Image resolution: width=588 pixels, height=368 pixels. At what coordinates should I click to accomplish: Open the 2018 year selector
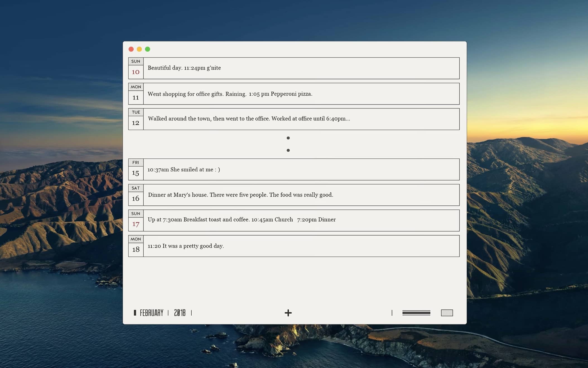180,313
